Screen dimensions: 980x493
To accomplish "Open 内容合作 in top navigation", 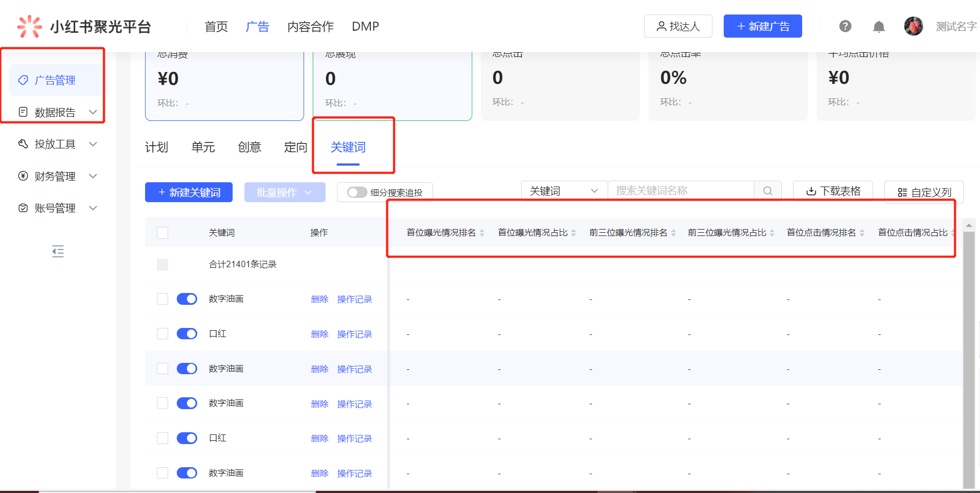I will click(311, 26).
